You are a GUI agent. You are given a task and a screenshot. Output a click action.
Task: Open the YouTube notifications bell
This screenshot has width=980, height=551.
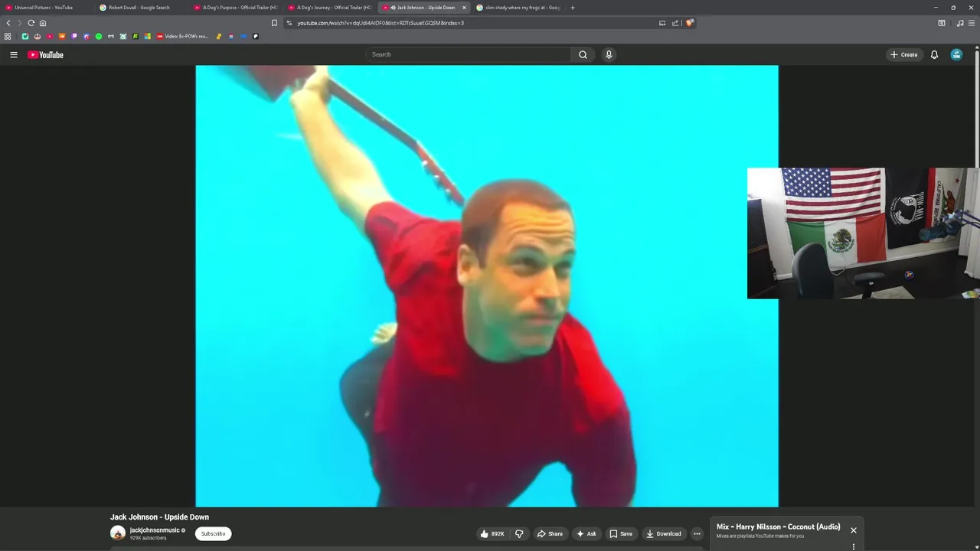point(934,54)
